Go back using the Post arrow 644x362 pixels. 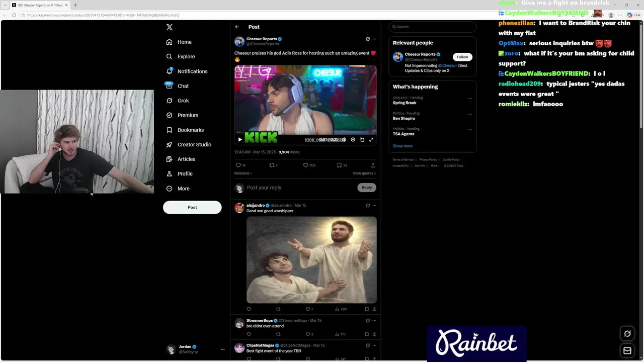237,27
